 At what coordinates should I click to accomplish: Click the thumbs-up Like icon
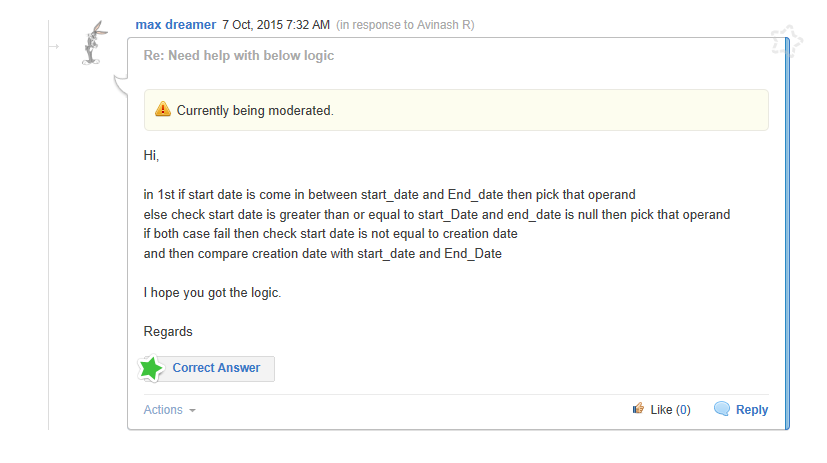point(638,408)
